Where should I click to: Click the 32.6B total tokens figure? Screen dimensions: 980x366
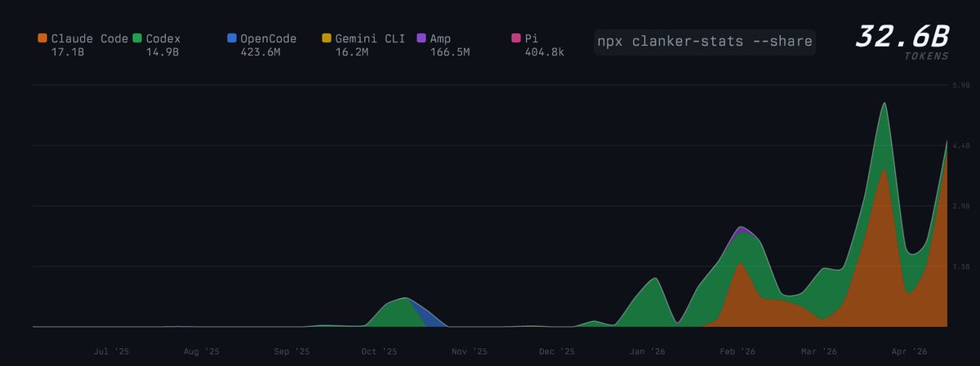point(902,36)
